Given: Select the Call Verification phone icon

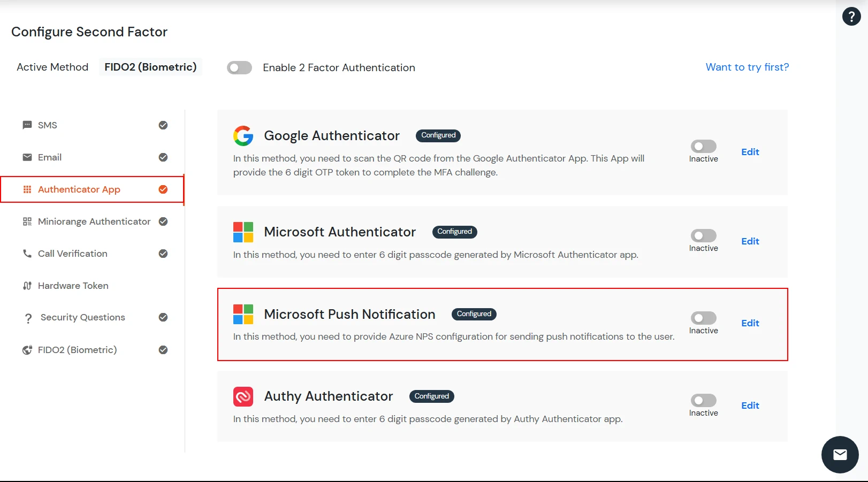Looking at the screenshot, I should click(x=27, y=253).
